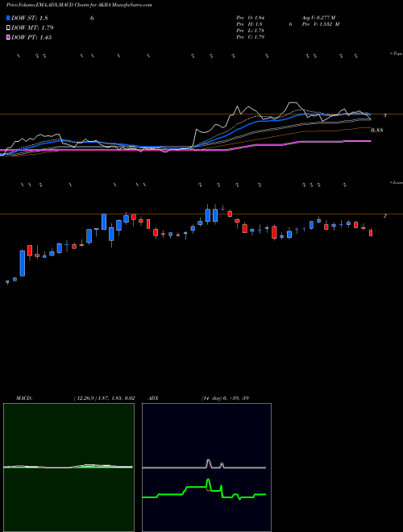Select the 'Pre O: 1.84' value
Image resolution: width=403 pixels, height=532 pixels.
click(251, 18)
